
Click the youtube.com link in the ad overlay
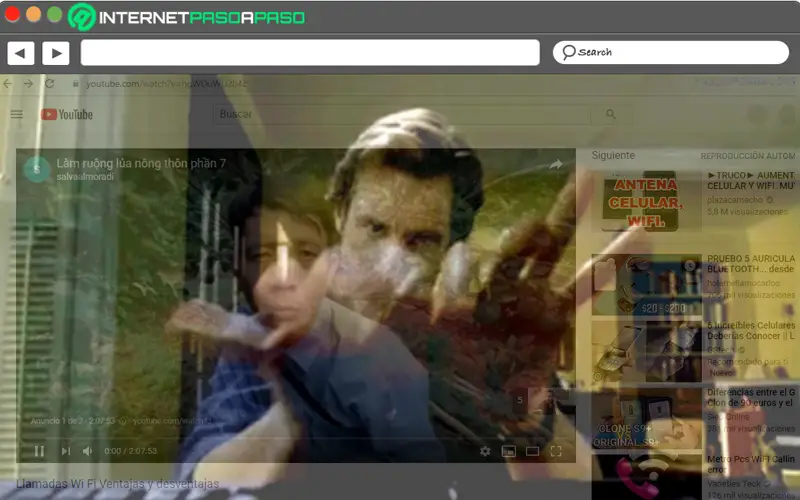click(x=171, y=421)
